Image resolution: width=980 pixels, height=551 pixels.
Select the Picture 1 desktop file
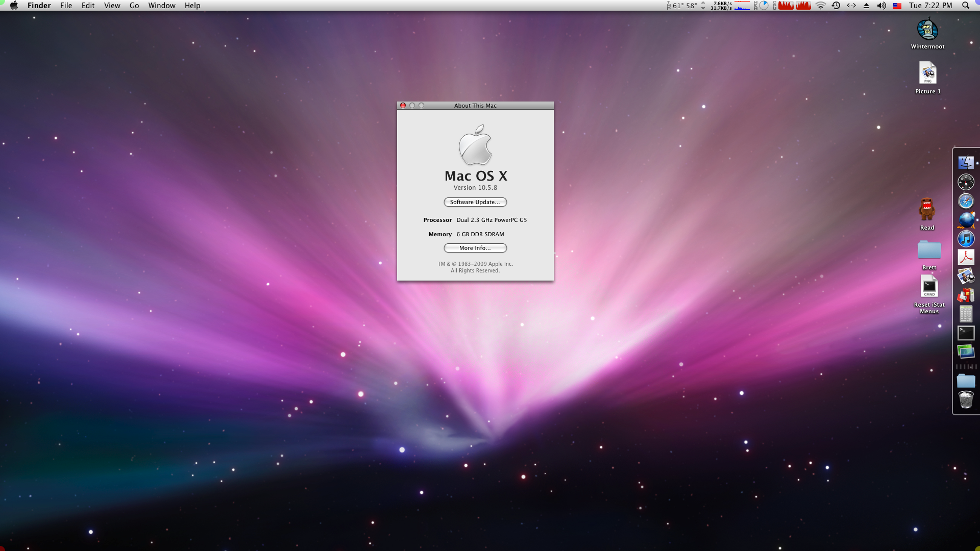click(x=927, y=73)
